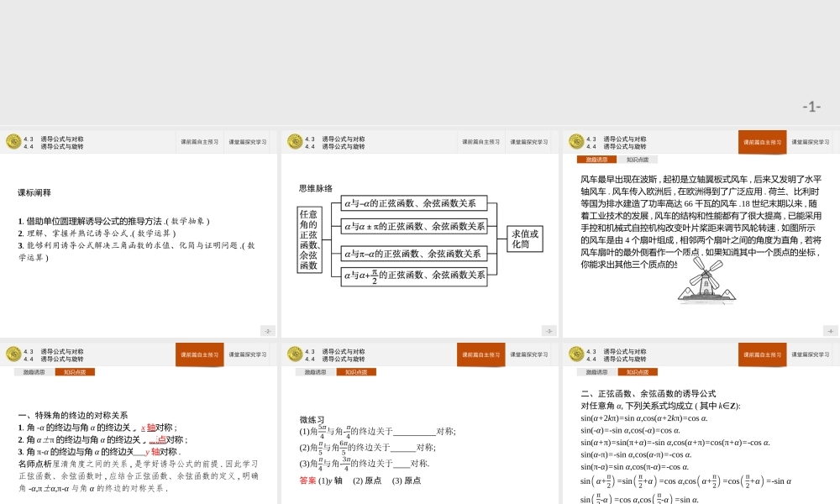The width and height of the screenshot is (840, 504).
Task: Click 任意角的正弦函数余弦函数 flowchart box
Action: point(311,241)
